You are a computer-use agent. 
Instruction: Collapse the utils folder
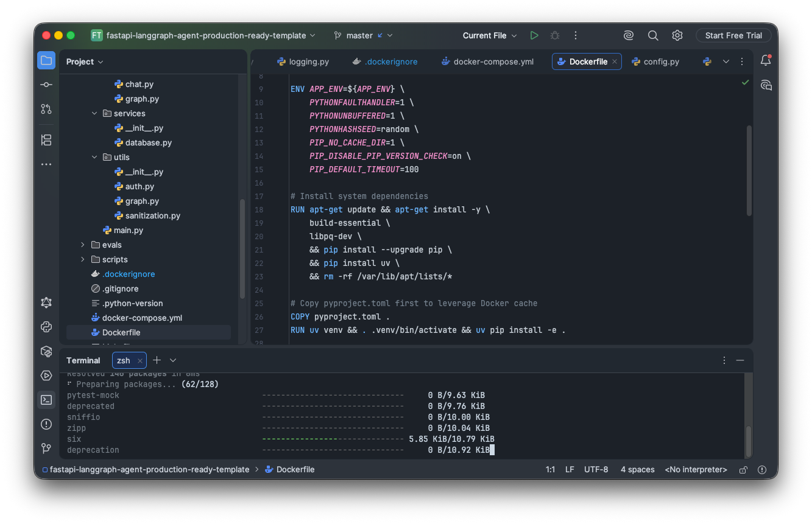94,157
